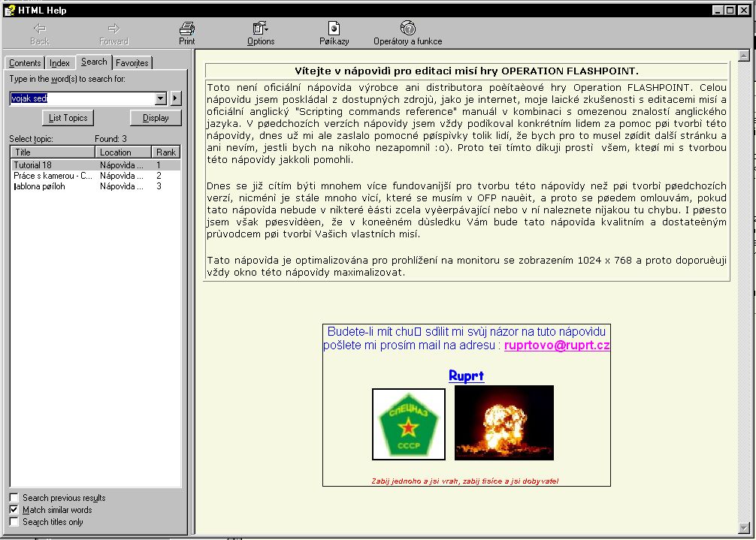Image resolution: width=756 pixels, height=540 pixels.
Task: Click the scroll up arrow of content pane
Action: tap(744, 56)
